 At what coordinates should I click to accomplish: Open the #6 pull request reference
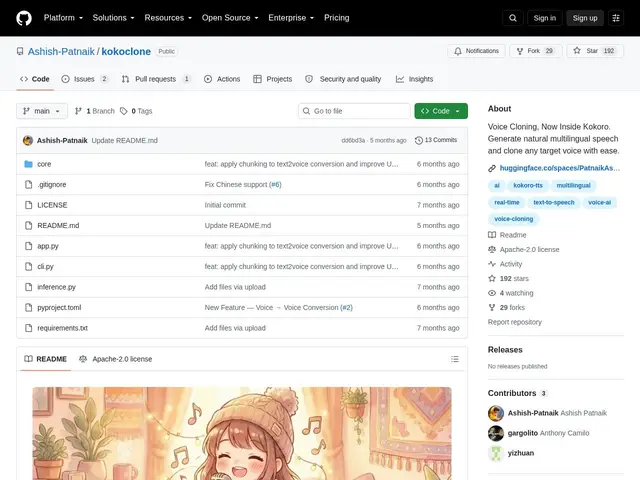[275, 184]
